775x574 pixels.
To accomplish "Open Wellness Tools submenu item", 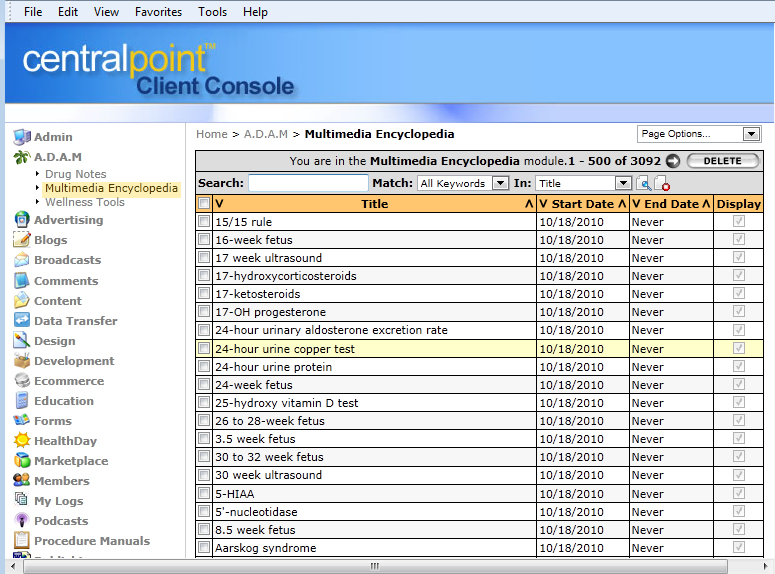I will (85, 202).
